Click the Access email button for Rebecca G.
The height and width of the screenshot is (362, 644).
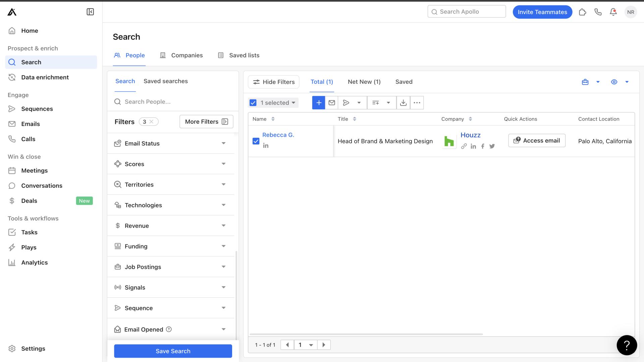pyautogui.click(x=537, y=141)
